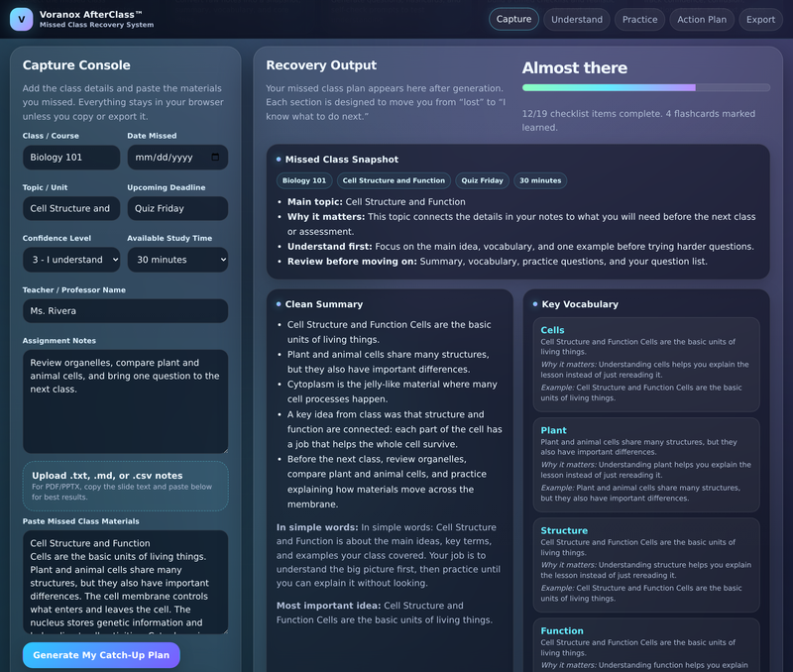The height and width of the screenshot is (672, 793).
Task: Click the Quiz Friday tag
Action: coord(482,180)
